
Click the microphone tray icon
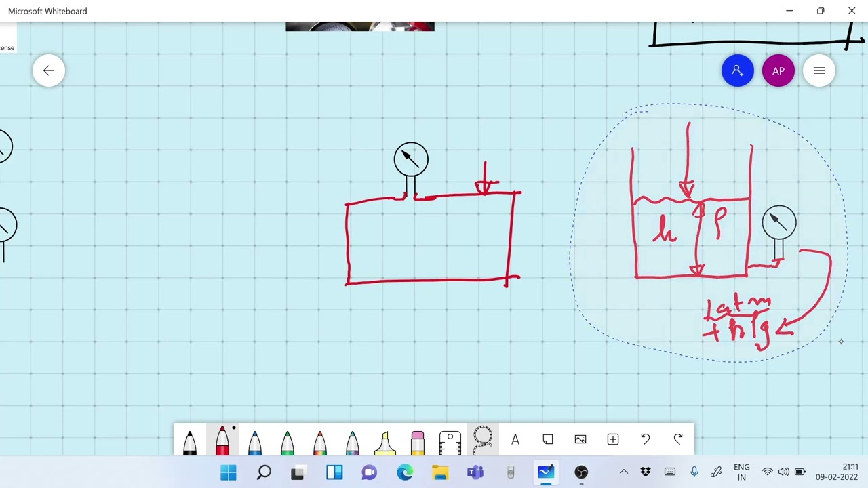694,472
